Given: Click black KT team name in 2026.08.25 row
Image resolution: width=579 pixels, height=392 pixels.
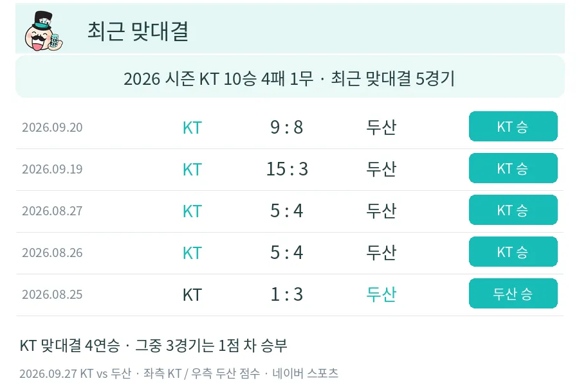Looking at the screenshot, I should tap(192, 295).
